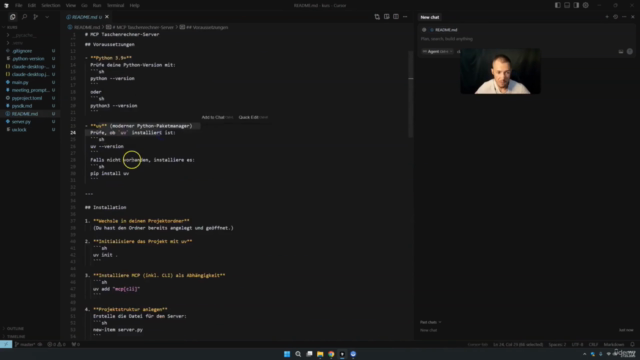Open editor More Actions ellipsis

(x=405, y=17)
